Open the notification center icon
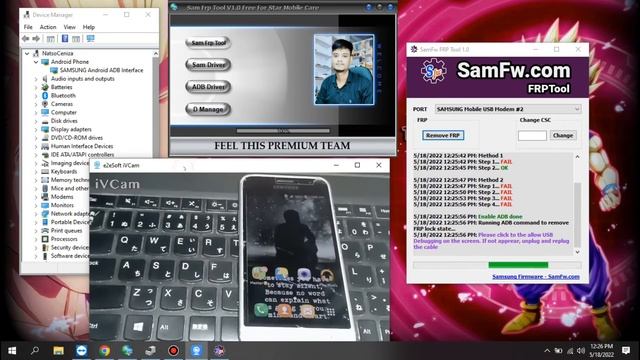Image resolution: width=640 pixels, height=360 pixels. [626, 351]
